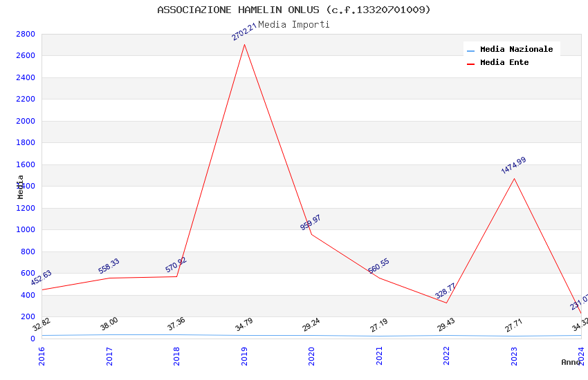Click the red line low point at 2022

point(446,303)
